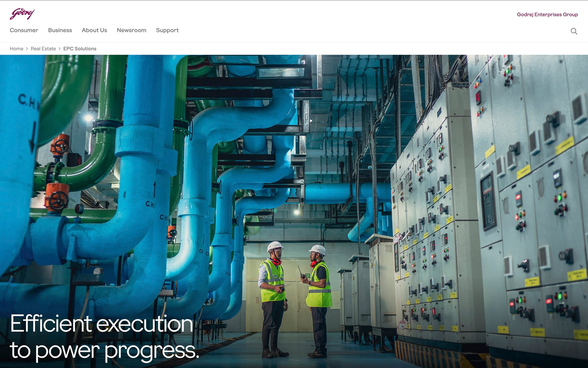Click the Godrej logo

pyautogui.click(x=22, y=14)
